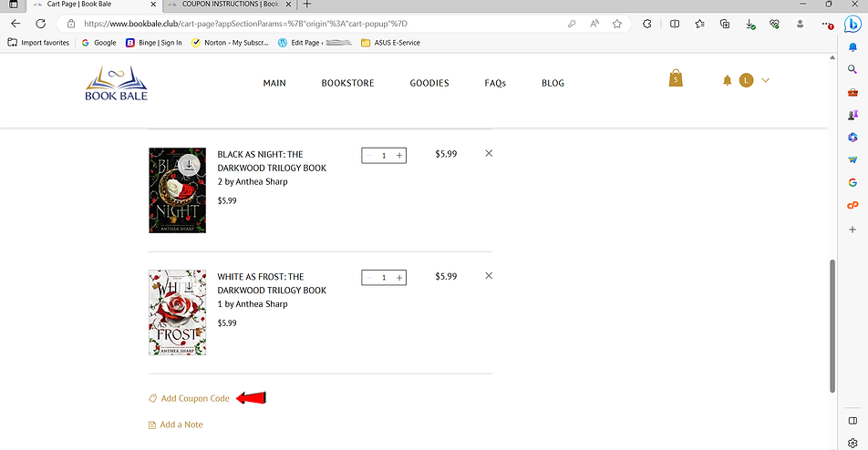Expand the account menu chevron

(766, 80)
